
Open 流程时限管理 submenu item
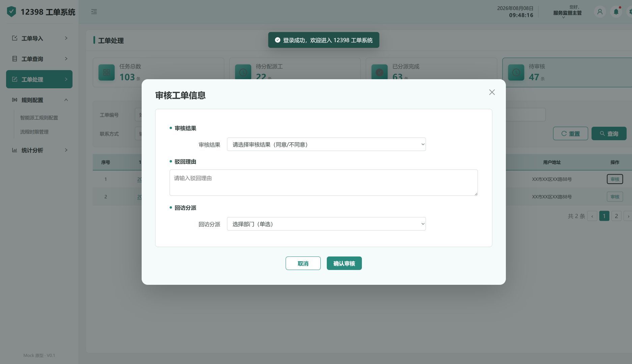coord(34,132)
